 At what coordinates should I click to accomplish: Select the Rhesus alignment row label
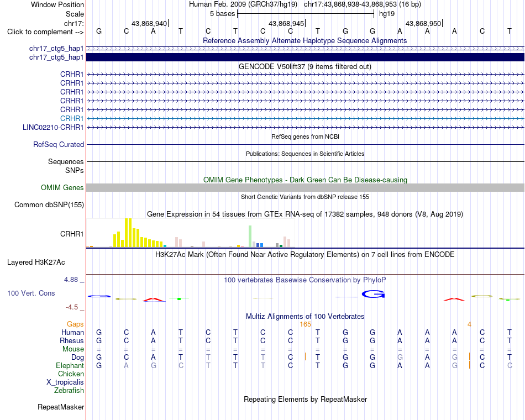coord(72,340)
